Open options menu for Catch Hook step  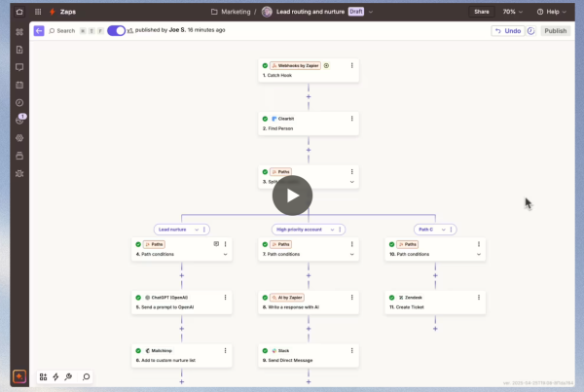click(x=352, y=65)
